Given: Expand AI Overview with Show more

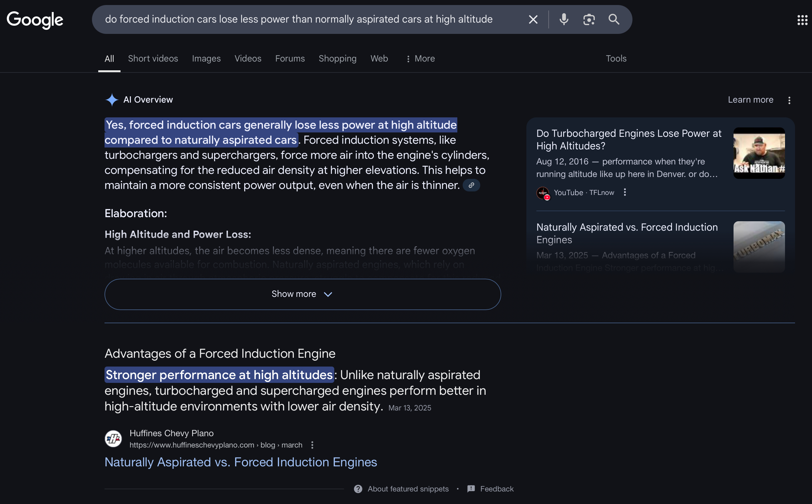Looking at the screenshot, I should point(303,294).
